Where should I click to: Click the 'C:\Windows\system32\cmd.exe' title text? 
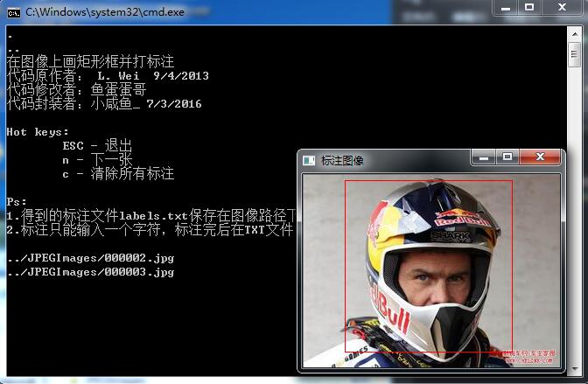[105, 12]
